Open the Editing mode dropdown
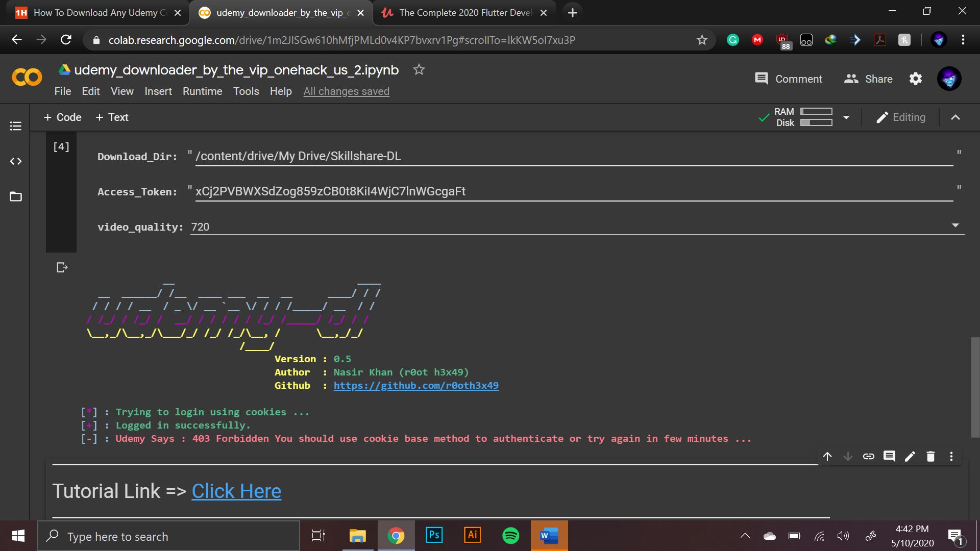 click(901, 117)
